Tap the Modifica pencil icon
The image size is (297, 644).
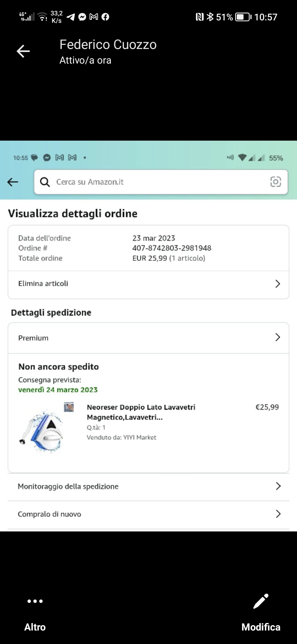pos(261,601)
